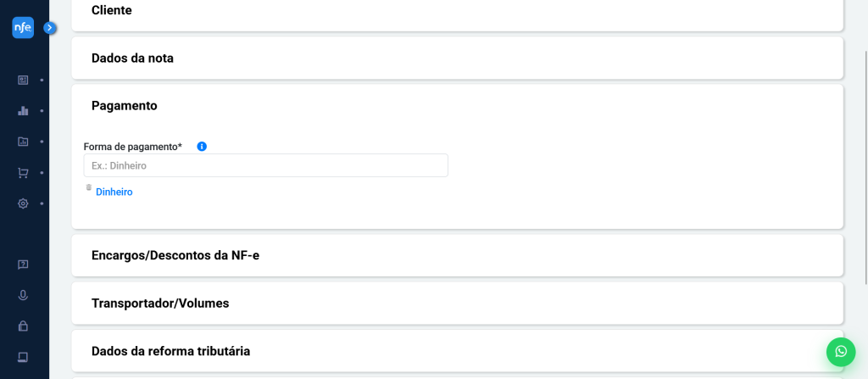868x379 pixels.
Task: Click the laptop sidebar icon
Action: [x=23, y=356]
